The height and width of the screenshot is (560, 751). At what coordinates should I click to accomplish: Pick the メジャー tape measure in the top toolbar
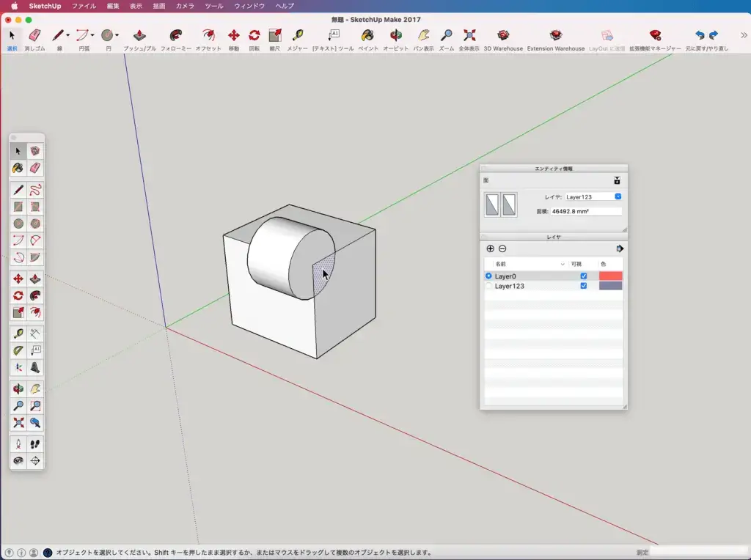tap(298, 40)
